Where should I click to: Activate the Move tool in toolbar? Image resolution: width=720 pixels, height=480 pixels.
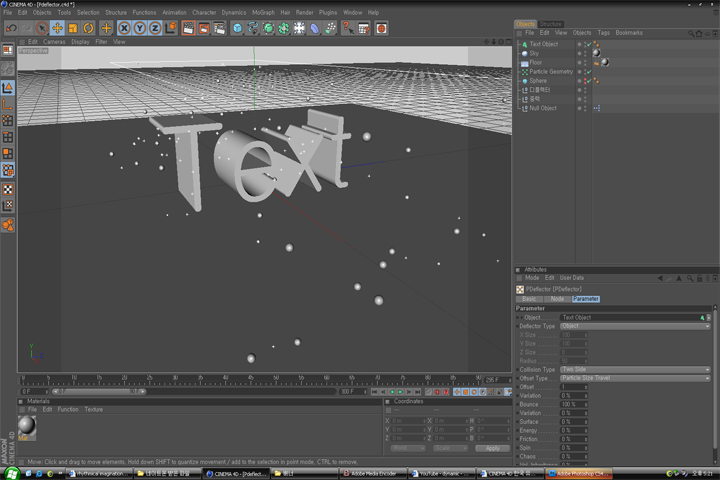[x=57, y=28]
